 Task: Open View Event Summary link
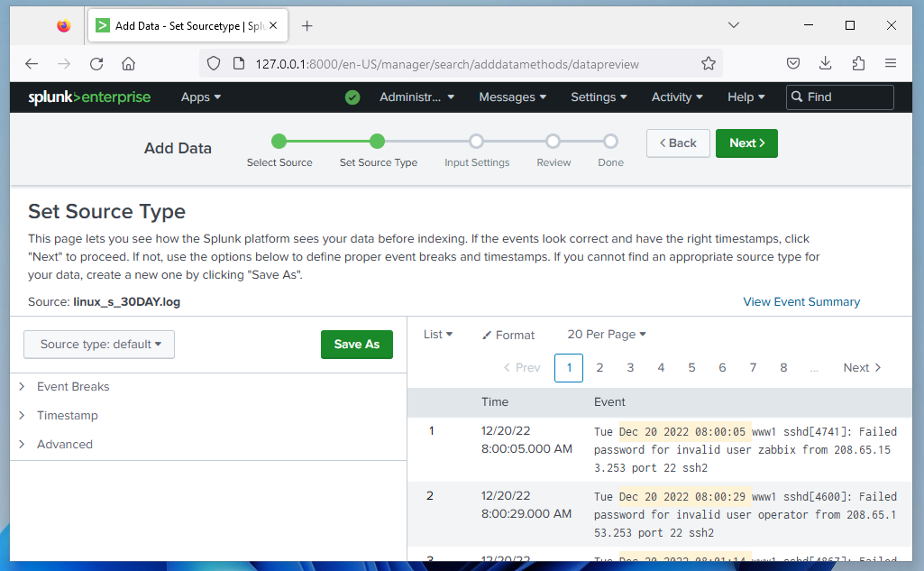coord(801,302)
